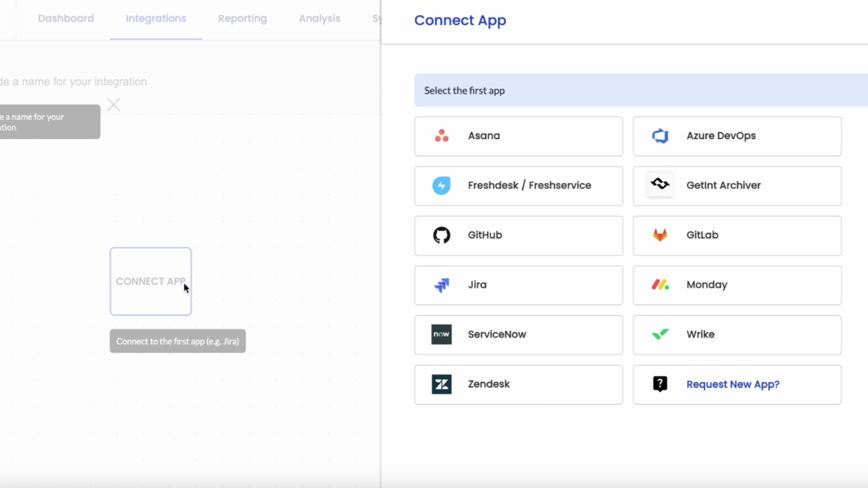The image size is (868, 488).
Task: Open the Request New App? link
Action: click(x=733, y=385)
